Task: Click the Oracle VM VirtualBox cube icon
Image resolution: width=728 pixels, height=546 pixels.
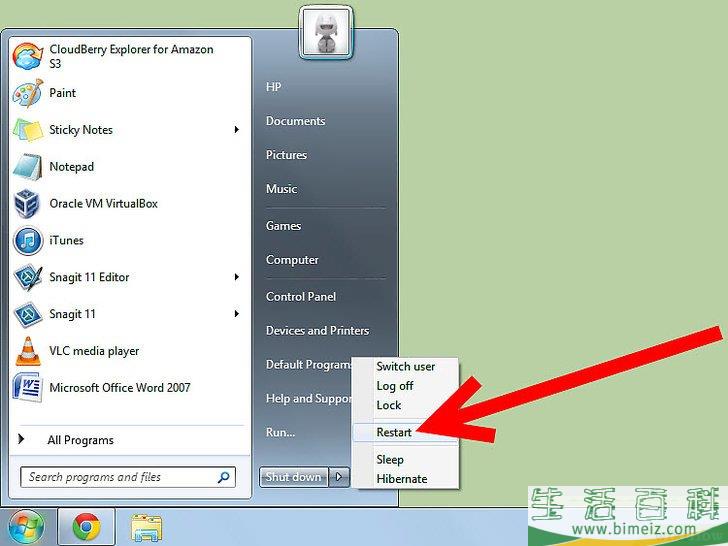Action: tap(27, 203)
